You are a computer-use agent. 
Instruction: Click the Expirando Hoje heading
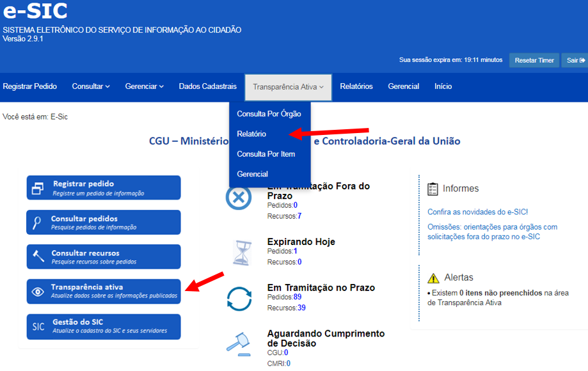click(x=301, y=242)
